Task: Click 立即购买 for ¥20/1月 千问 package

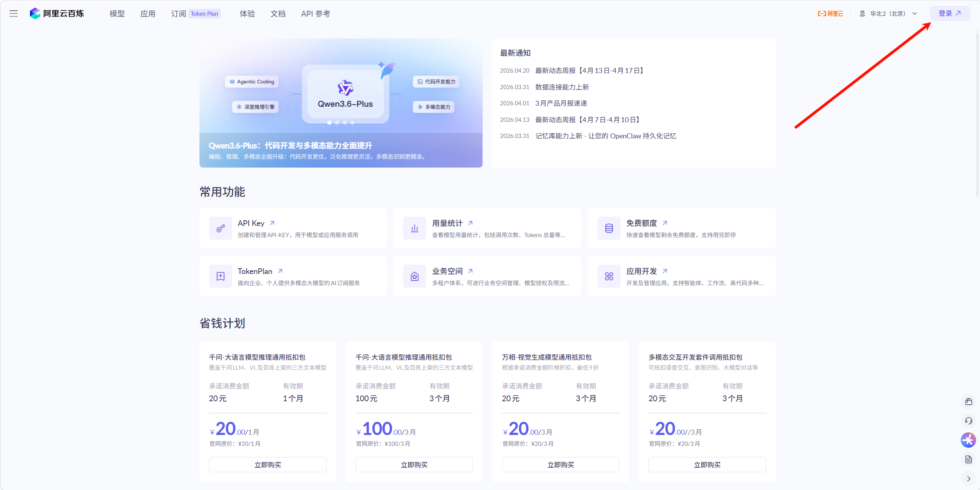Action: pos(268,465)
